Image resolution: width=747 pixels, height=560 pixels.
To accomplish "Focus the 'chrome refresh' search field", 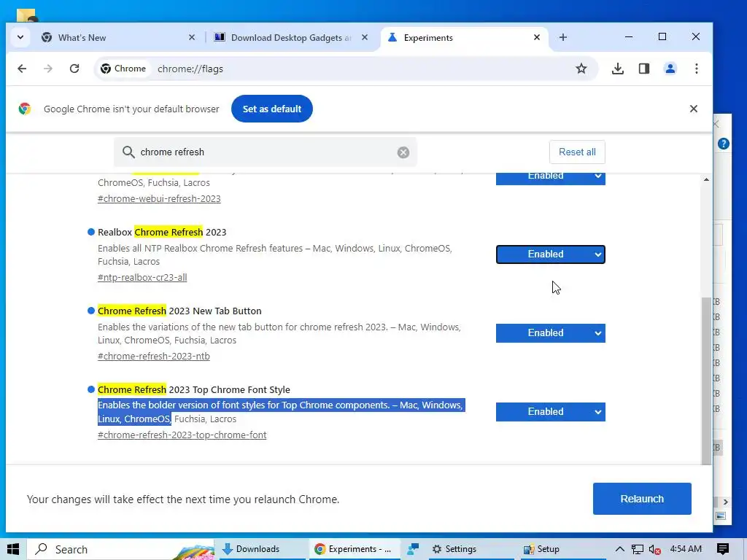I will [264, 152].
